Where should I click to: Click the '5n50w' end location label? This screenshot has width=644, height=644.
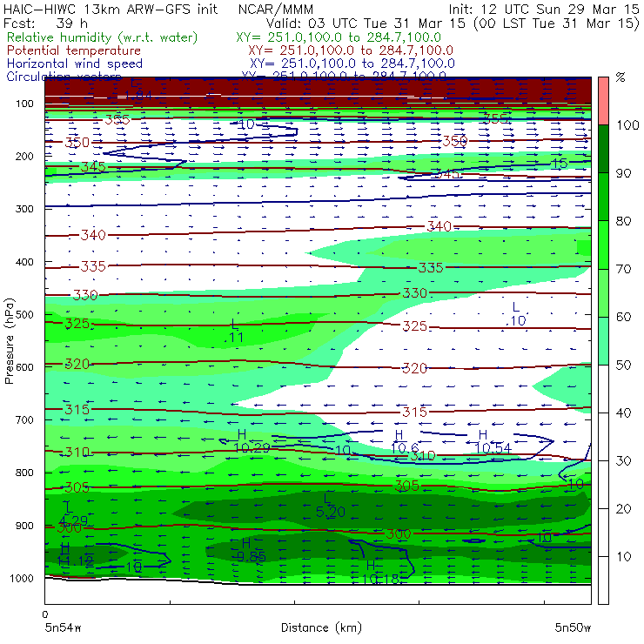click(573, 627)
